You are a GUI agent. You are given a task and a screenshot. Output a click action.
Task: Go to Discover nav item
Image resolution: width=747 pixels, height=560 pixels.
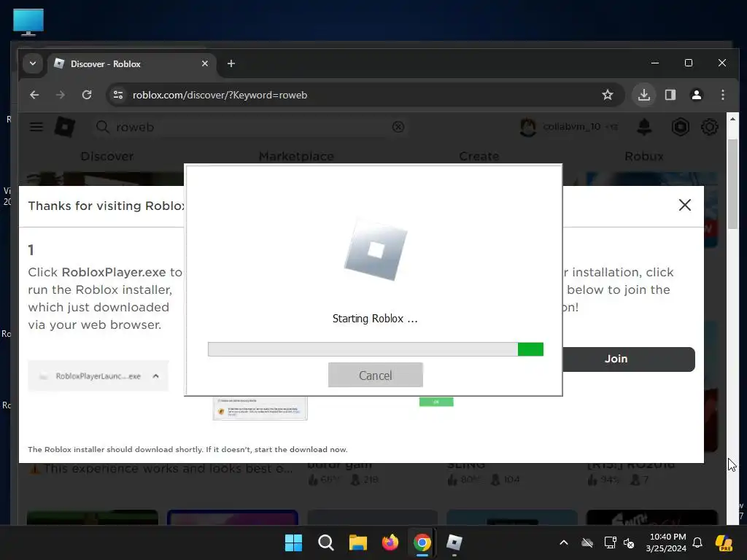coord(107,156)
